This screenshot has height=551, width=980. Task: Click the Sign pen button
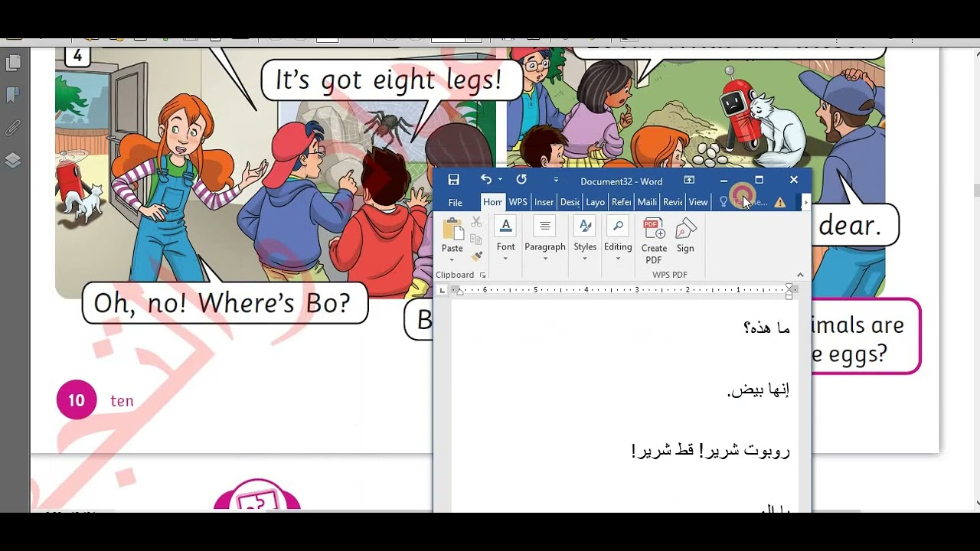click(x=685, y=236)
